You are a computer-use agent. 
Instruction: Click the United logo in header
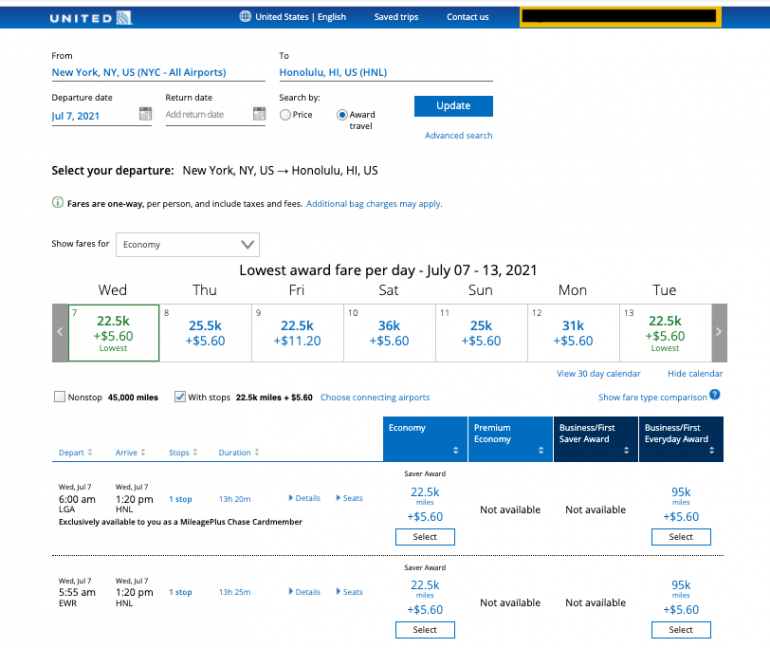tap(91, 17)
